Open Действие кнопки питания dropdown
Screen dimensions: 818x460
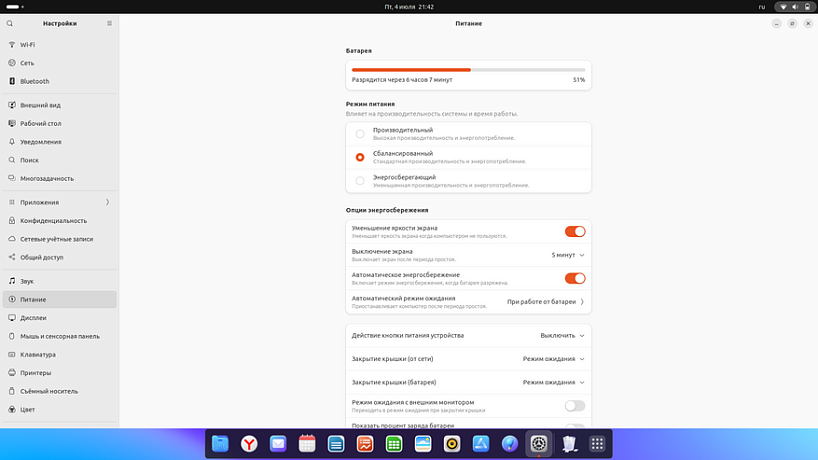click(562, 335)
